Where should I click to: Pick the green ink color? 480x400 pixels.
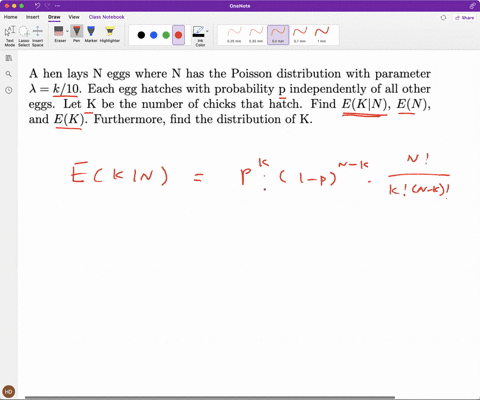click(166, 35)
